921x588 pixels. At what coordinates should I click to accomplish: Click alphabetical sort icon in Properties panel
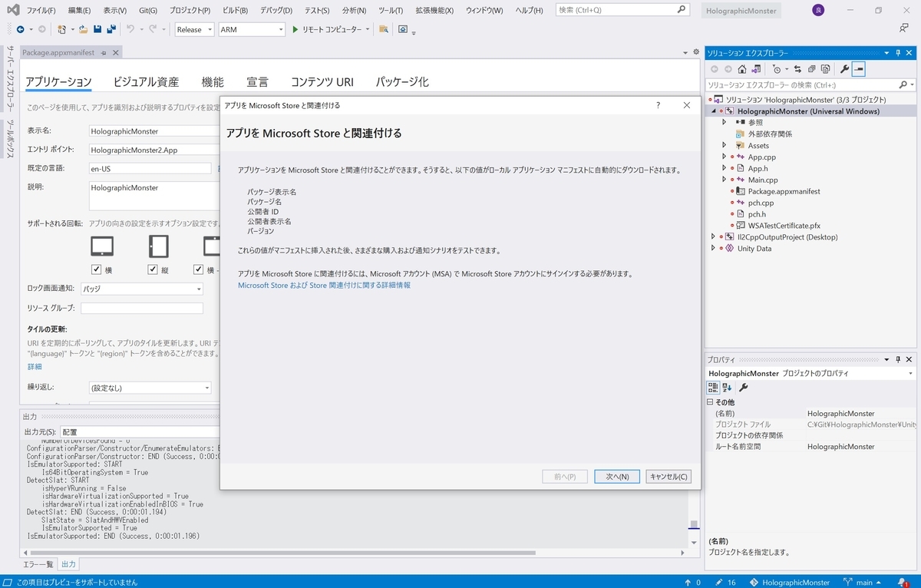(727, 388)
